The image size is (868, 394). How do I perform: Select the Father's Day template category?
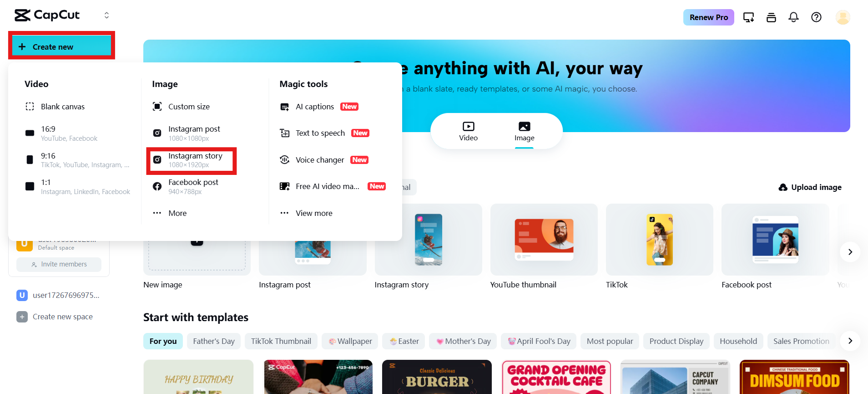(x=214, y=341)
